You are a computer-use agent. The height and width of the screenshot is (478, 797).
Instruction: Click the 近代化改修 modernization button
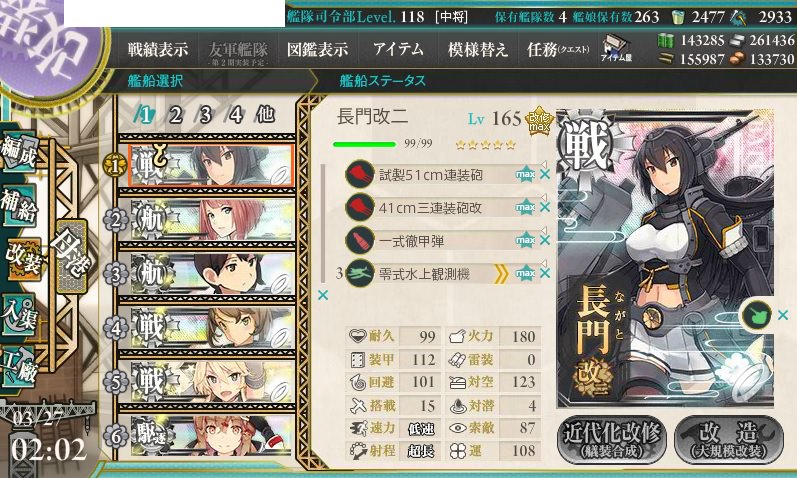[x=611, y=439]
